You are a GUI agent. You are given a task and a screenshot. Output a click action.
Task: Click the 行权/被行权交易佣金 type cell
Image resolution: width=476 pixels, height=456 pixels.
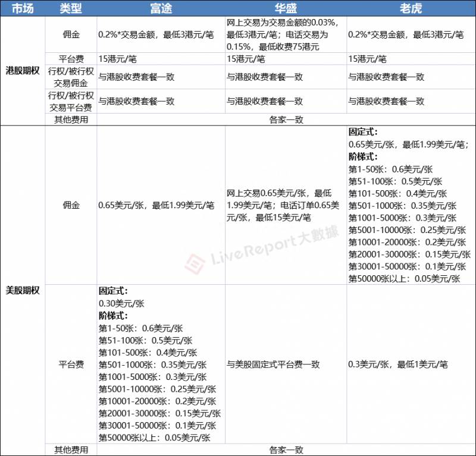coord(71,77)
